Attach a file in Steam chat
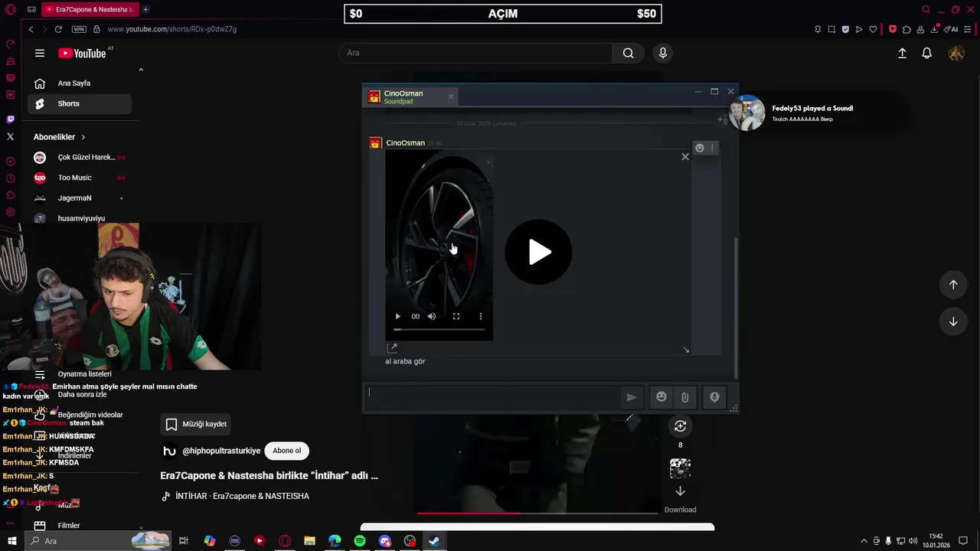Viewport: 980px width, 551px height. click(685, 397)
